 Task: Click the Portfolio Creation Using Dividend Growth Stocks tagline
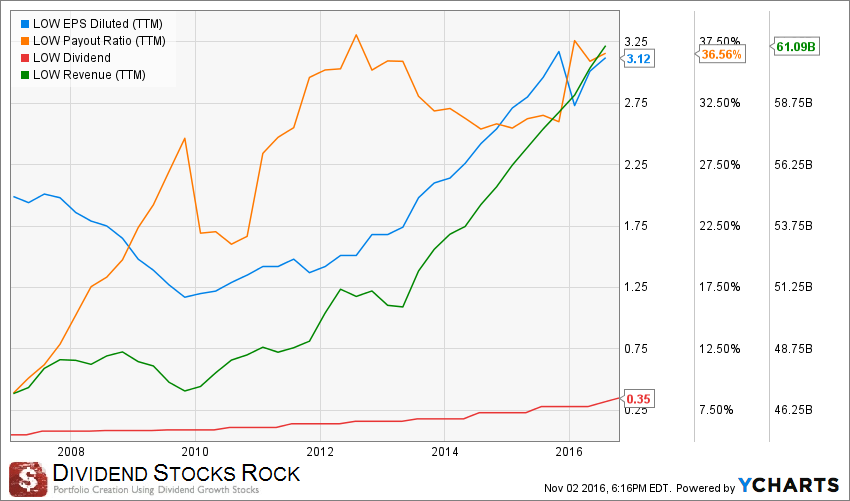156,490
